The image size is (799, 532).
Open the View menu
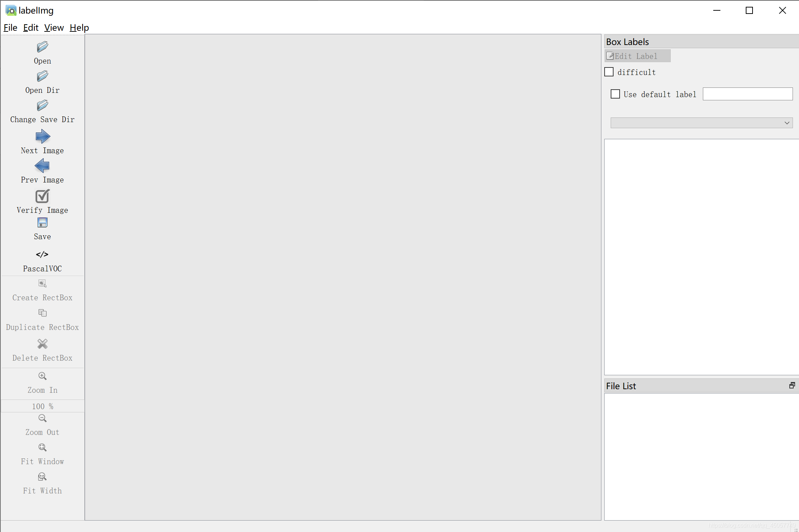pyautogui.click(x=54, y=27)
